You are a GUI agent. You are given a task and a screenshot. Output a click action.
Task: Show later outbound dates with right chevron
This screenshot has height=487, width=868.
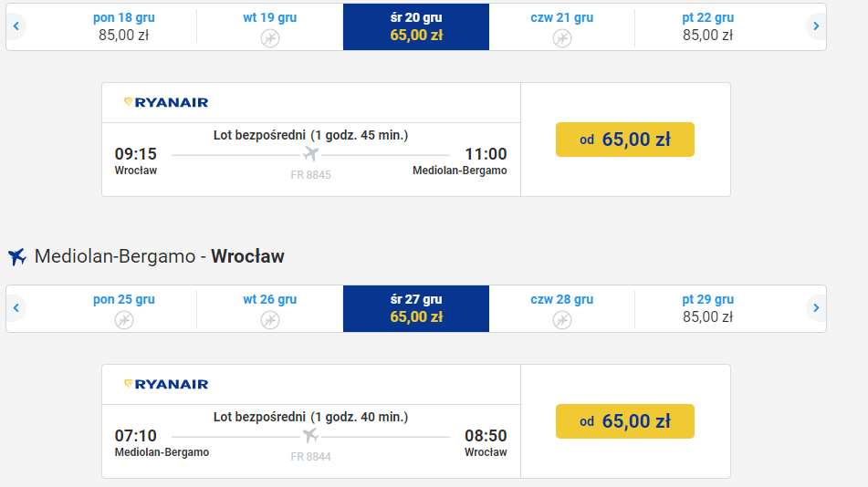(816, 26)
